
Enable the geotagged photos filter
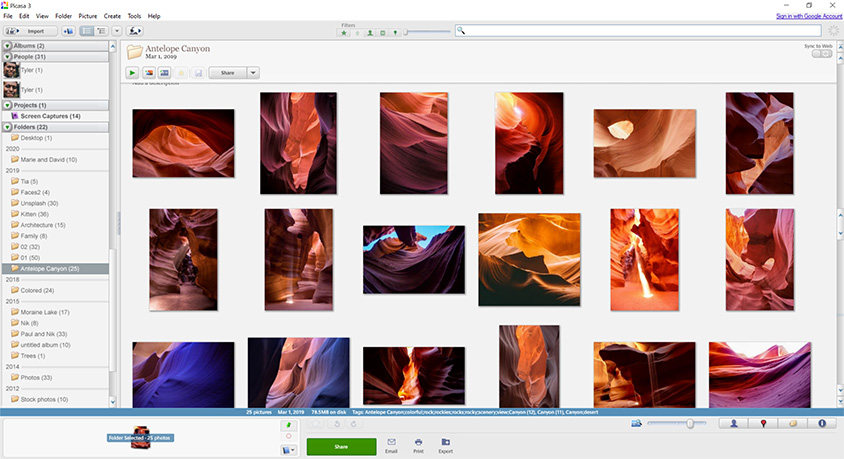pos(395,33)
